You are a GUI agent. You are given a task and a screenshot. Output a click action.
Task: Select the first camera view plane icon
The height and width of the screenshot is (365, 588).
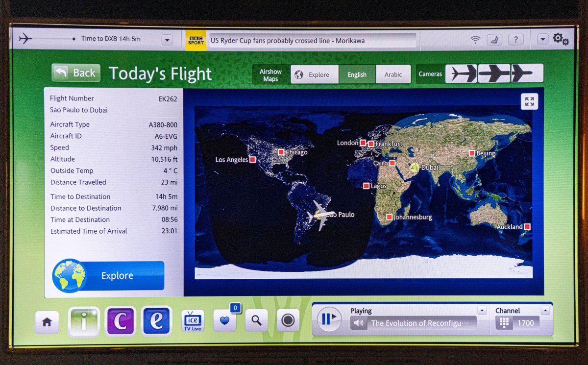(462, 73)
